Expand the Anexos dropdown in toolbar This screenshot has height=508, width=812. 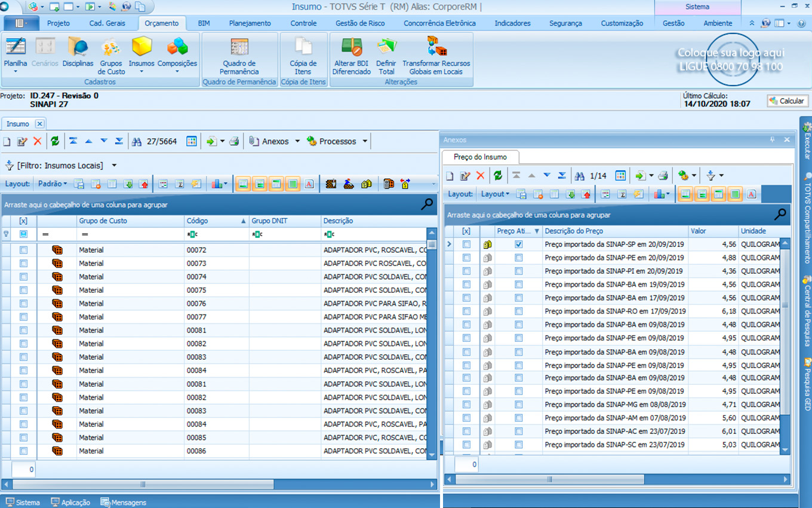pos(296,142)
